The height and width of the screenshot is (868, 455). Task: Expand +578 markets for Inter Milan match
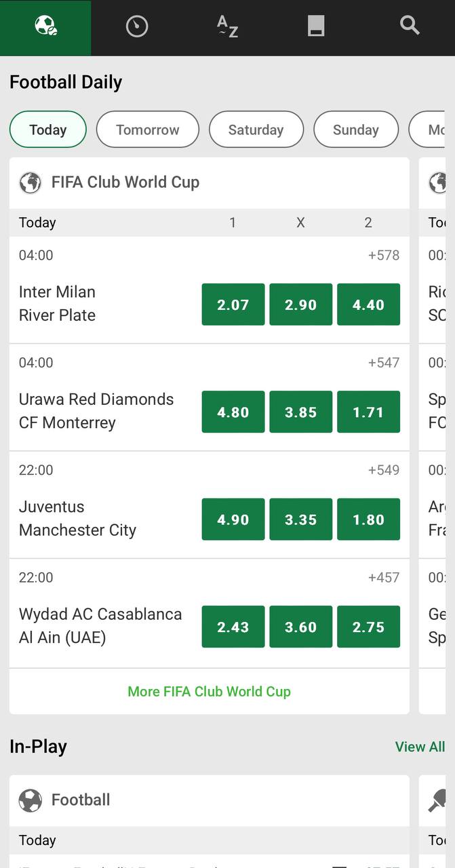(384, 256)
